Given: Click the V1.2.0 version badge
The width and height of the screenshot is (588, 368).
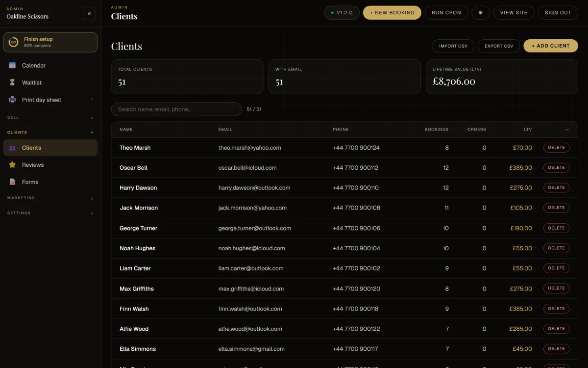Looking at the screenshot, I should [x=342, y=13].
